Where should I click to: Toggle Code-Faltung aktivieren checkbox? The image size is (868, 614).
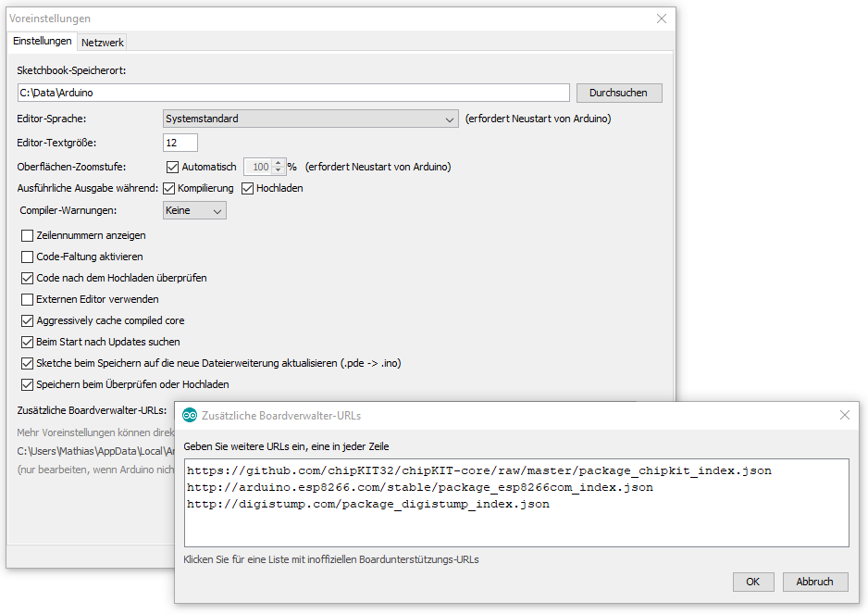[27, 257]
